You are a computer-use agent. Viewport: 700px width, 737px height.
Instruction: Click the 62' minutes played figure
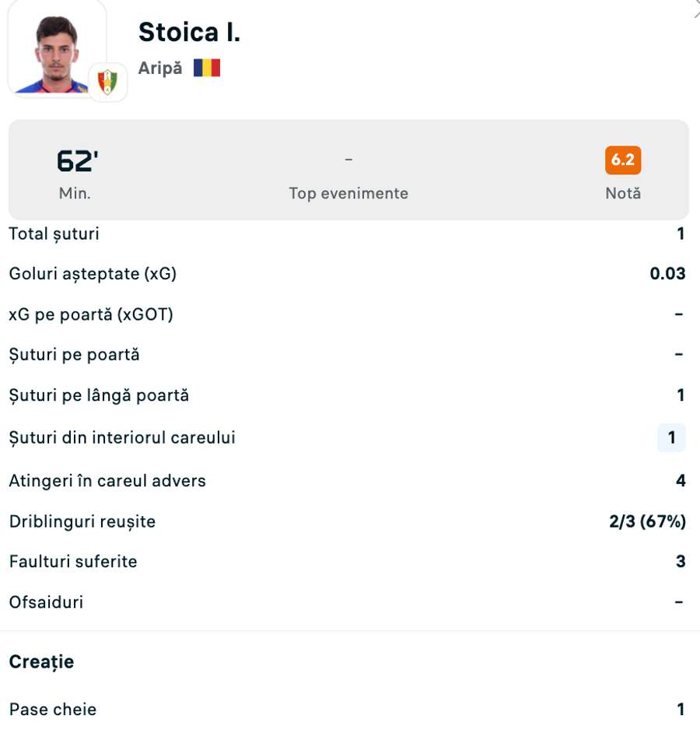coord(72,159)
